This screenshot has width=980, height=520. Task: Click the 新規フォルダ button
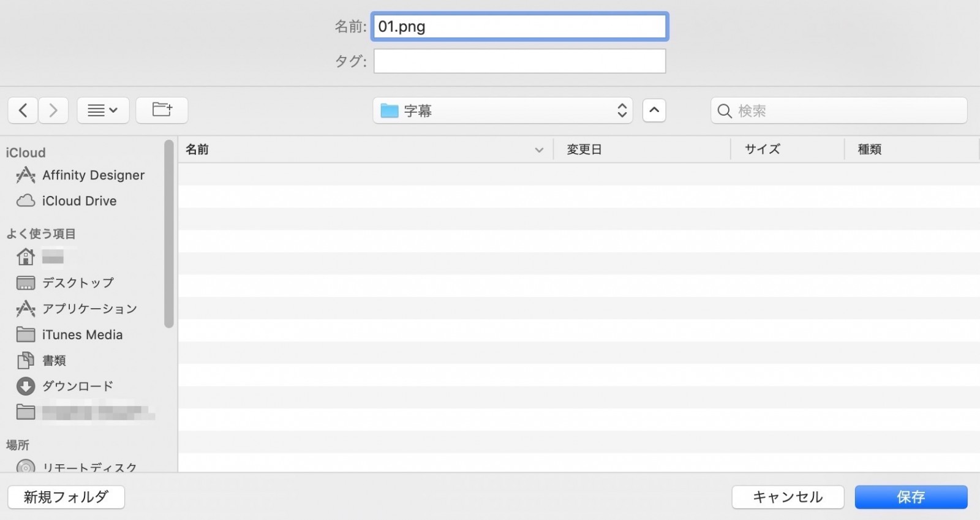[x=66, y=497]
